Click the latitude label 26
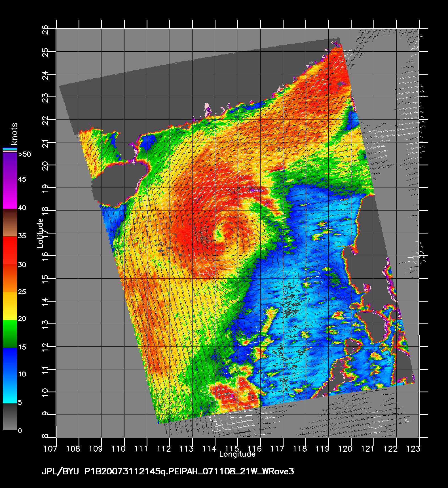This screenshot has width=448, height=488. pyautogui.click(x=45, y=30)
